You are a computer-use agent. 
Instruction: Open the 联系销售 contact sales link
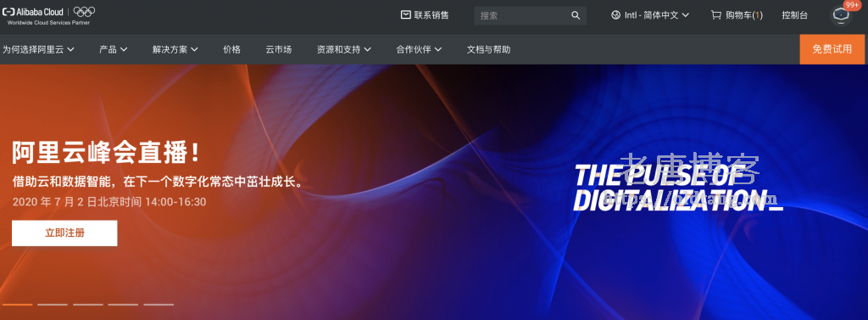click(x=426, y=15)
